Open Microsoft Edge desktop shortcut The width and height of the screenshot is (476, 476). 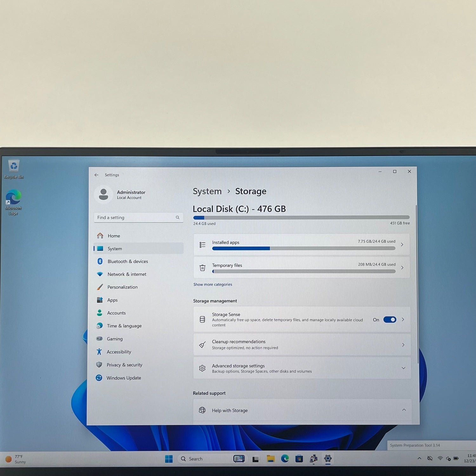coord(13,198)
